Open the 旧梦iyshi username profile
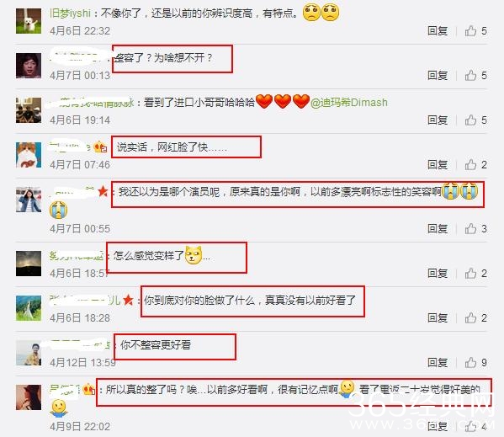 [x=70, y=13]
